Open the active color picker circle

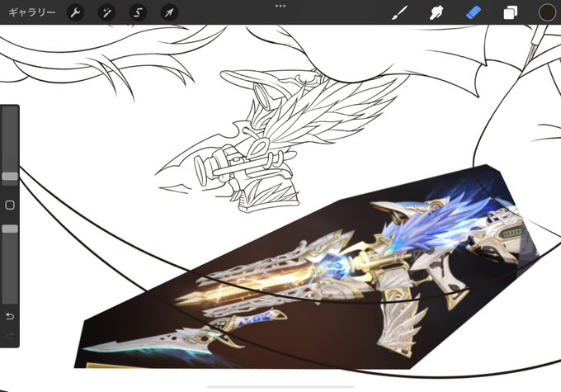(x=547, y=12)
